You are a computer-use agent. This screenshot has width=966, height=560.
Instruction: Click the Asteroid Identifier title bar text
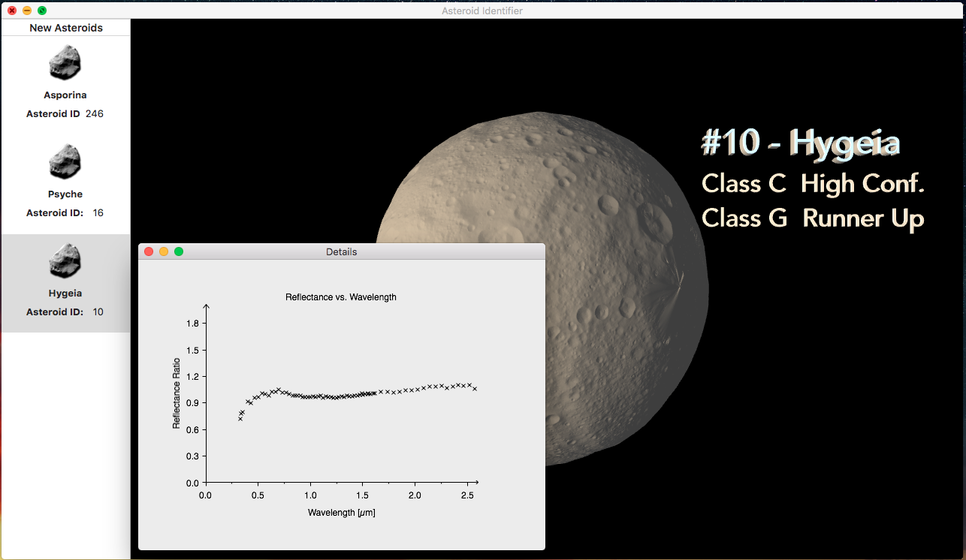(x=482, y=11)
